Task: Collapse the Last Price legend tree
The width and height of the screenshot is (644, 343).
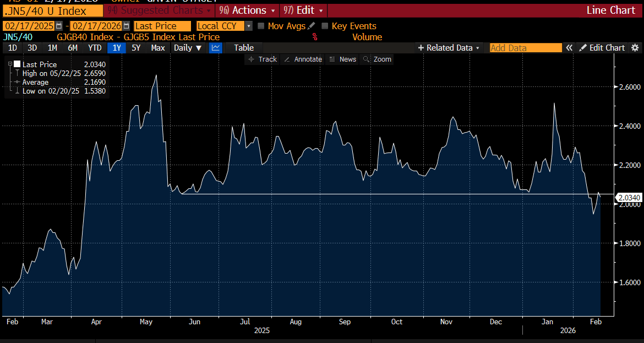Action: (x=10, y=64)
